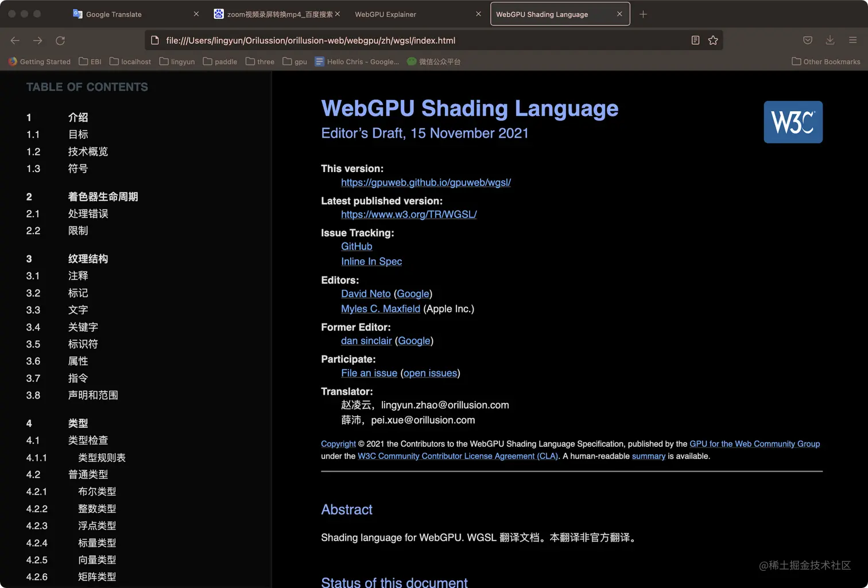Open GPU for the Web Community Group link
The image size is (868, 588).
tap(754, 444)
